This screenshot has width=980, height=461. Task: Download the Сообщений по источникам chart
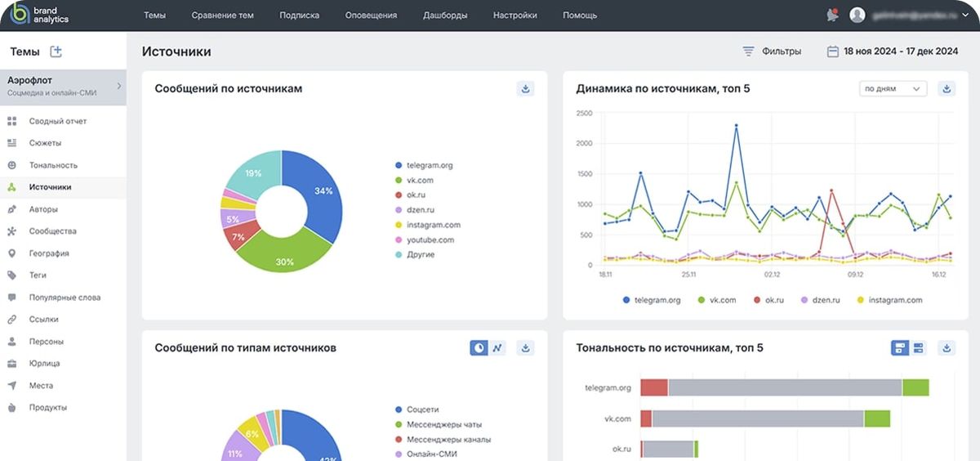tap(525, 88)
